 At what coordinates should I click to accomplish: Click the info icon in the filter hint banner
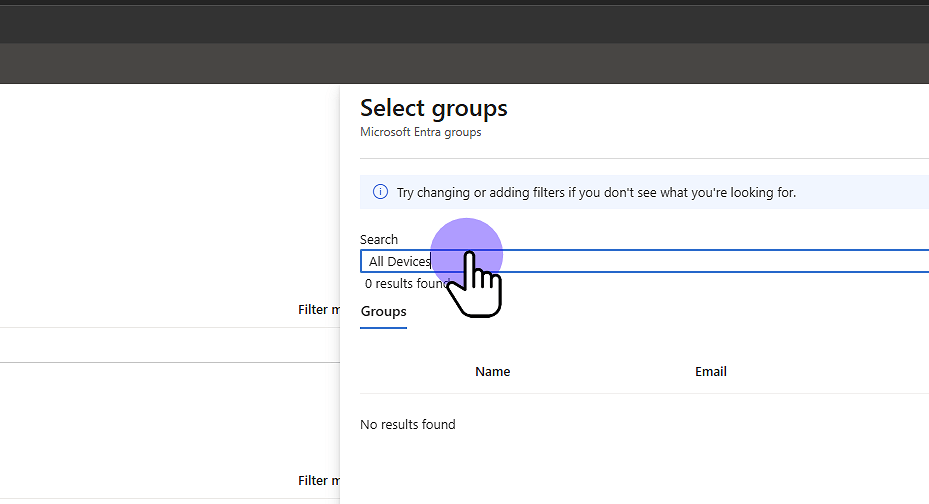380,192
